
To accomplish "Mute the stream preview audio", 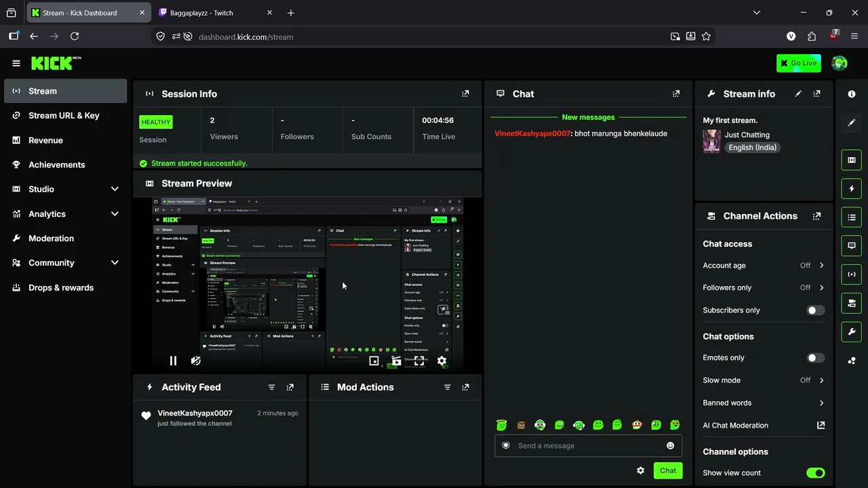I will pos(196,361).
